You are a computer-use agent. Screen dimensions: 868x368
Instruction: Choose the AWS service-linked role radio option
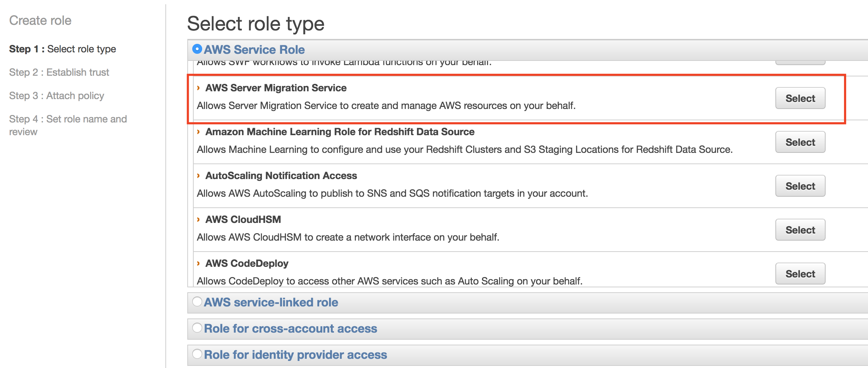pos(197,301)
